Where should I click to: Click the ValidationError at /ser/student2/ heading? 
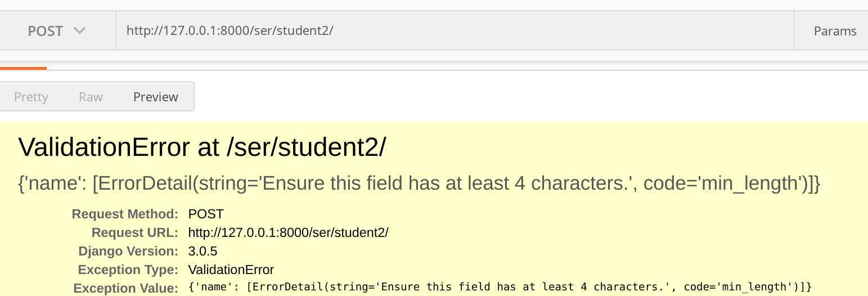click(202, 147)
